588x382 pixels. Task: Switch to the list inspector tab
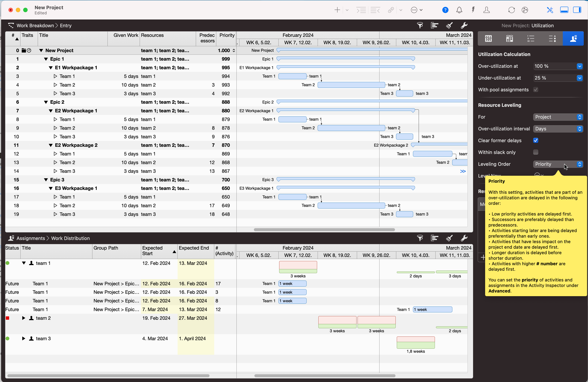[x=531, y=38]
